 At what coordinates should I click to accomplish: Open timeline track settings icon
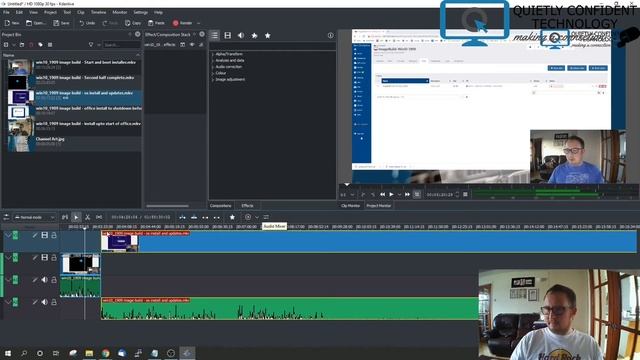pos(6,217)
